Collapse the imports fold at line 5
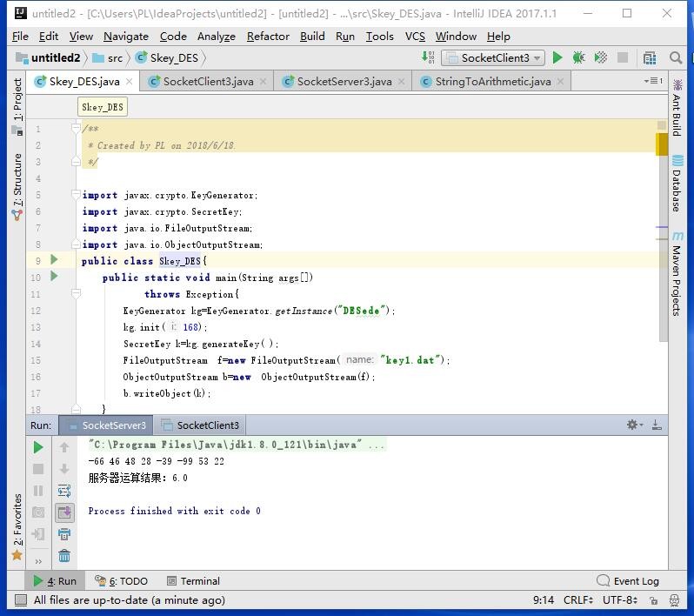The height and width of the screenshot is (616, 694). click(76, 194)
